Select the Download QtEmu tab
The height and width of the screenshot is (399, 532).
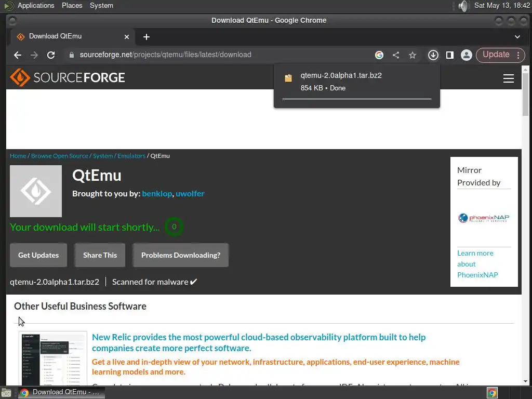click(72, 36)
